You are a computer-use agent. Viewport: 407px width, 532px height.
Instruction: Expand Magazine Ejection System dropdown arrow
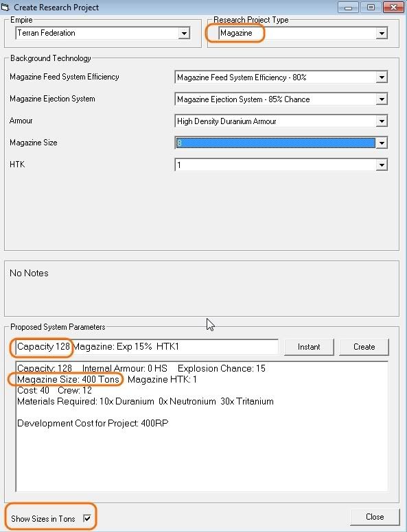pos(382,99)
